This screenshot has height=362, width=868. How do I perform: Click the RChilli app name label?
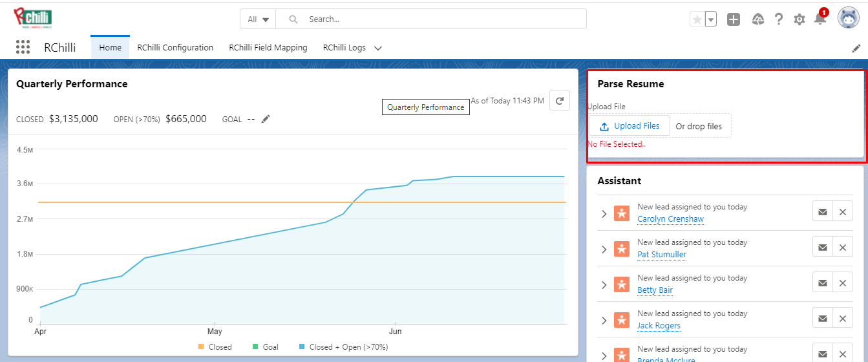click(60, 47)
